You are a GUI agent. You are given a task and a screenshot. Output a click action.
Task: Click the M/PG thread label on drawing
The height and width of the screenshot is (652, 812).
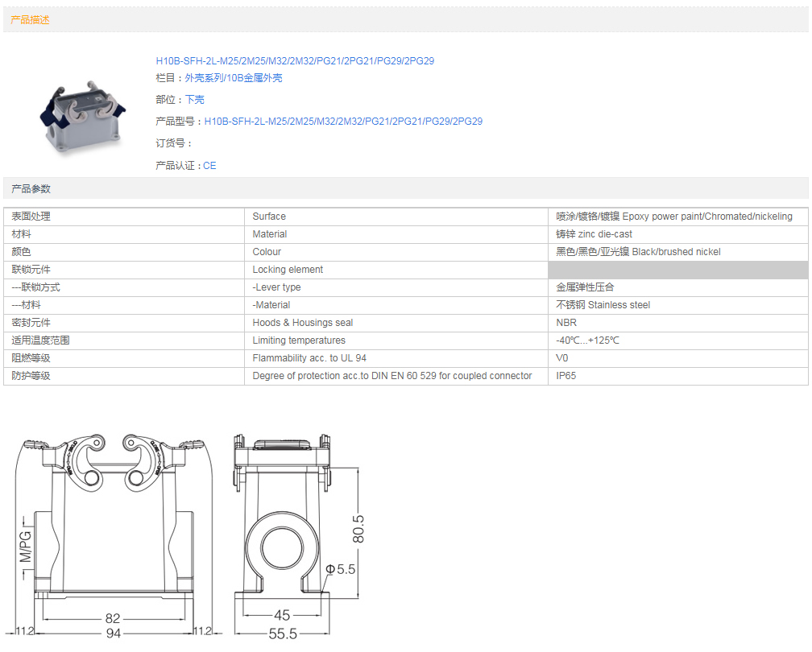(x=25, y=546)
